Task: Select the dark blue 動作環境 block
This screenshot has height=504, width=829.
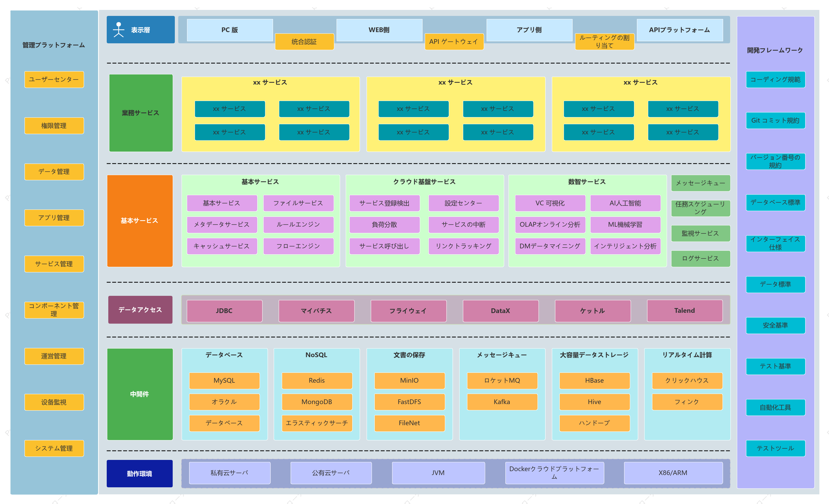Action: [x=140, y=473]
